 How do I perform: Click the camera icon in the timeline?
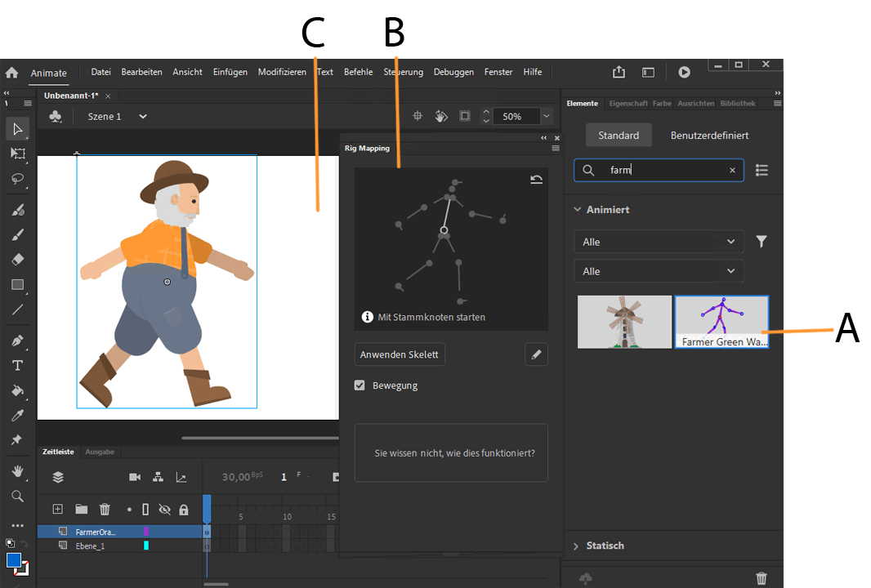click(x=135, y=477)
